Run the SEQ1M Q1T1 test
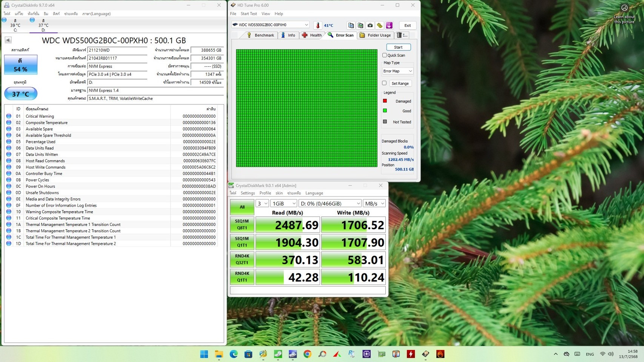Image resolution: width=644 pixels, height=362 pixels. point(242,242)
